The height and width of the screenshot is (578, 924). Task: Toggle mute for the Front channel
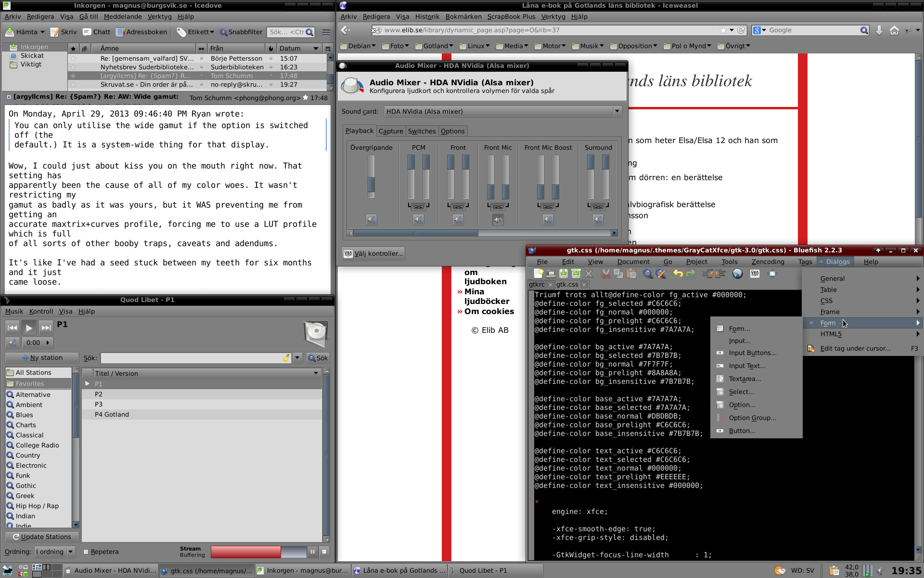click(458, 220)
